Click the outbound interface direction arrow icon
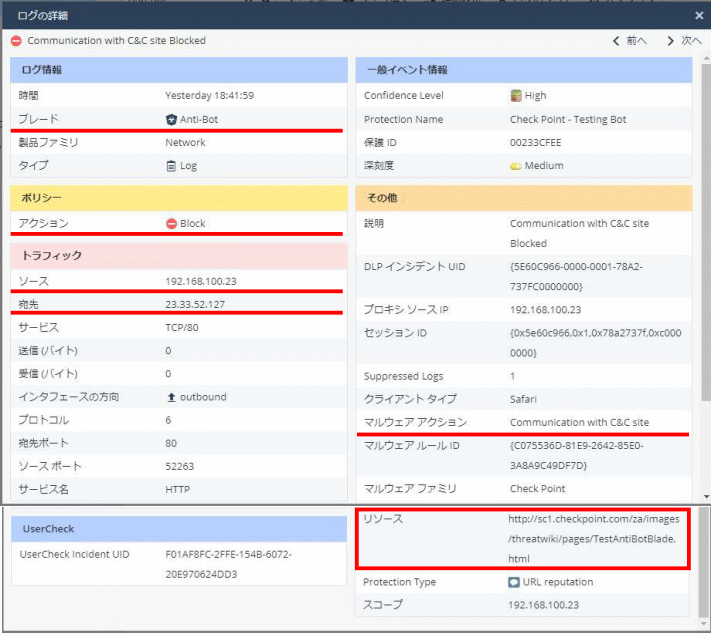This screenshot has width=713, height=634. click(171, 397)
